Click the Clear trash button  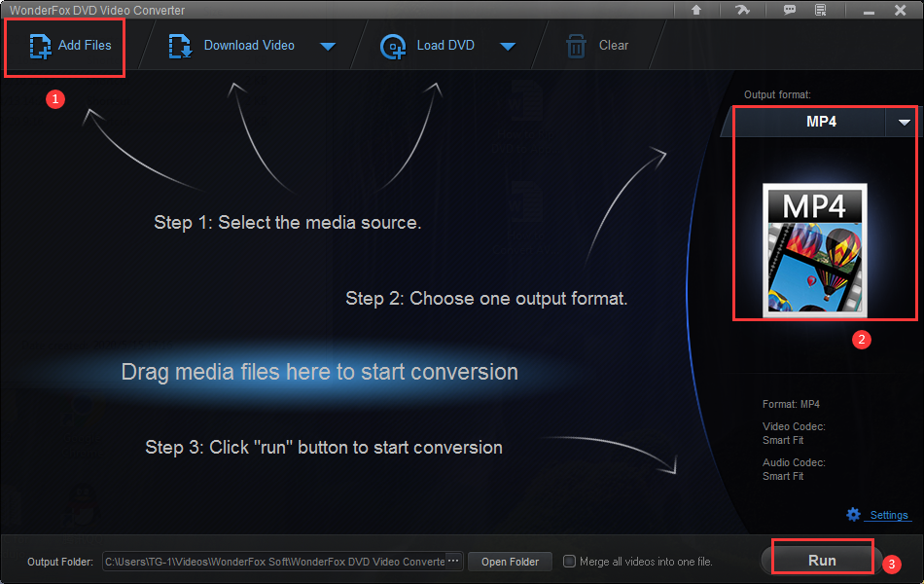(597, 46)
